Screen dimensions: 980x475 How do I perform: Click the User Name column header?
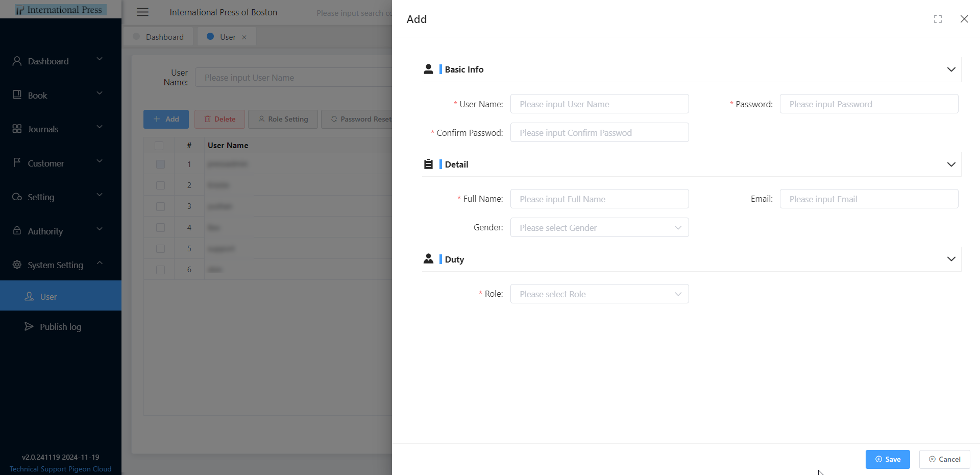point(228,145)
